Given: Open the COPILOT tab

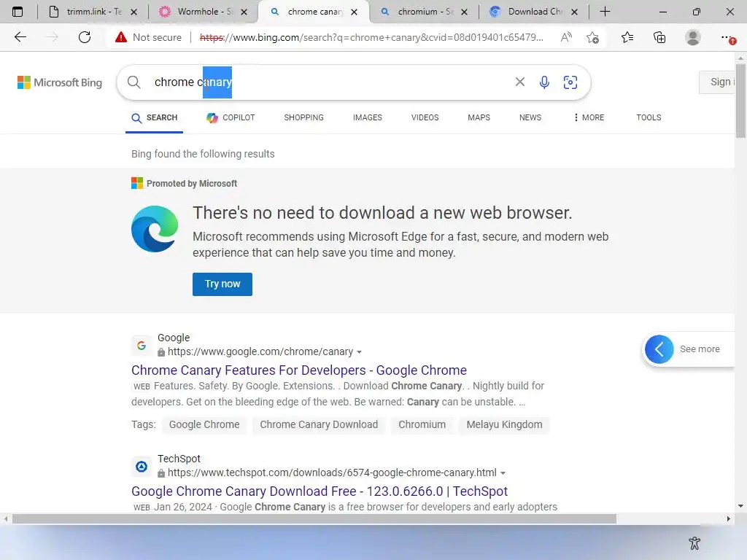Looking at the screenshot, I should pos(231,117).
